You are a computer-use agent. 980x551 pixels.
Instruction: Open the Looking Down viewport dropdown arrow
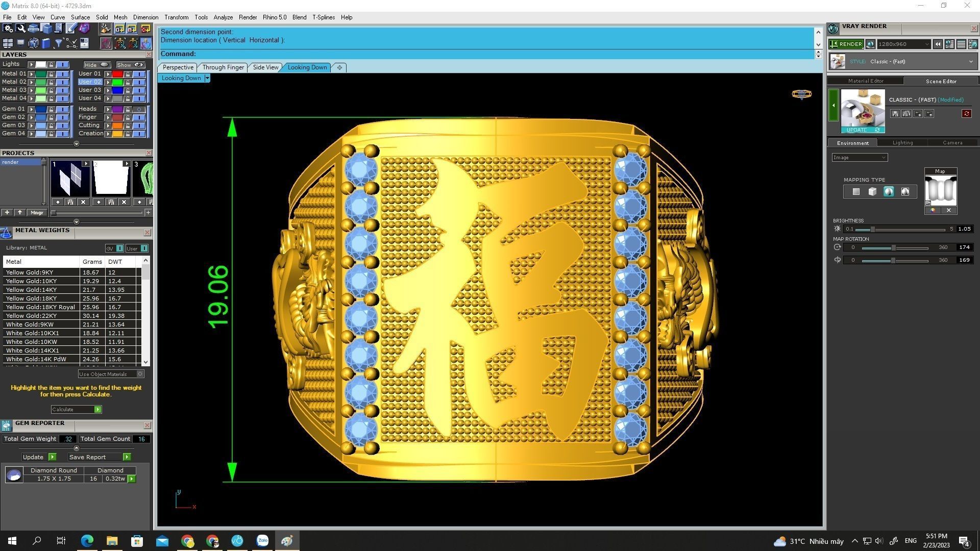pyautogui.click(x=207, y=78)
